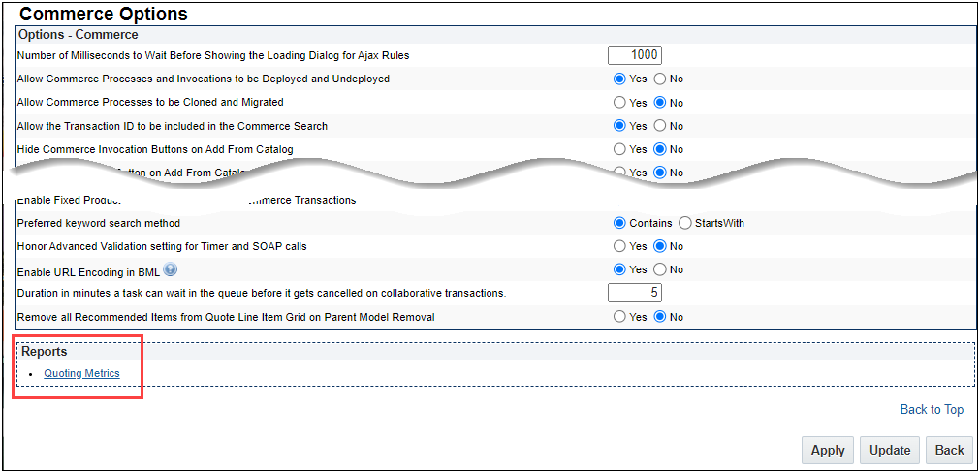The image size is (980, 473).
Task: Choose No for Remove all Recommended Items
Action: point(659,317)
